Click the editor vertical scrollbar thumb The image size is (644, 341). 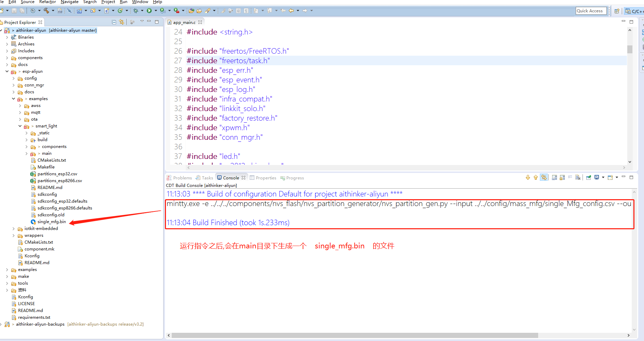tap(630, 49)
